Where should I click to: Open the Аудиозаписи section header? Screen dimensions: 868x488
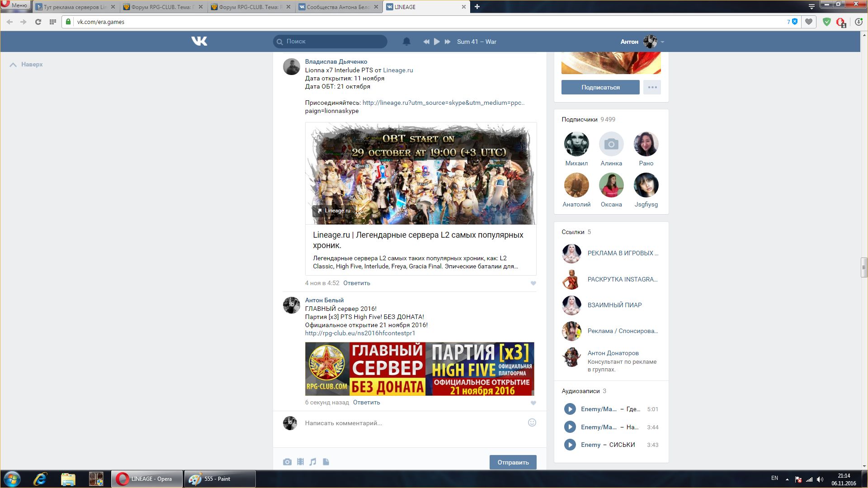[x=584, y=391]
